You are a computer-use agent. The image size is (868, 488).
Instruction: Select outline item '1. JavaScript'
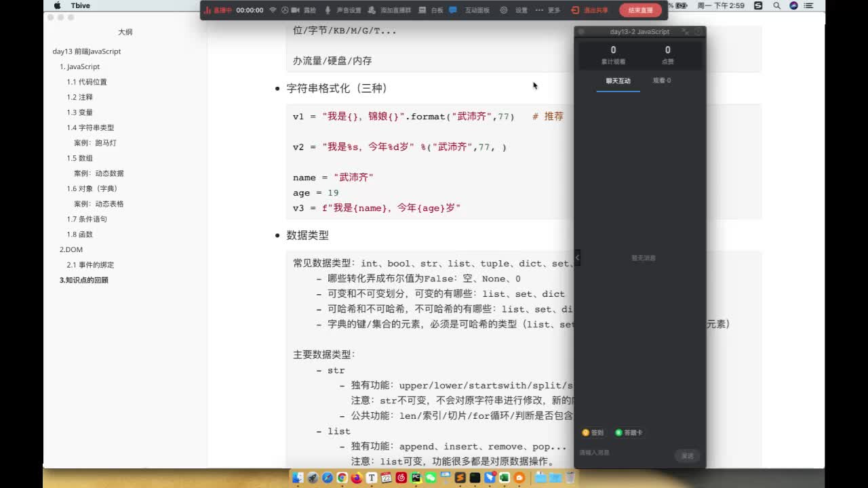[80, 66]
